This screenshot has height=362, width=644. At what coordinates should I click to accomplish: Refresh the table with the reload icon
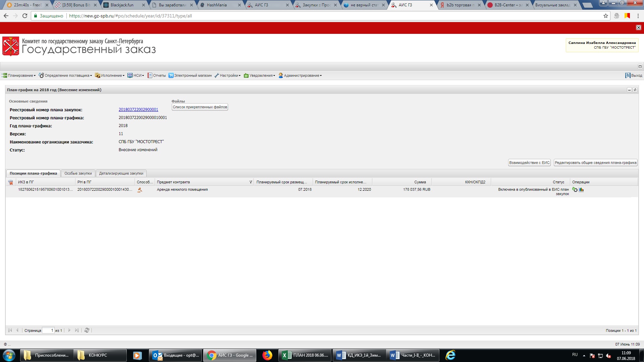pyautogui.click(x=87, y=330)
